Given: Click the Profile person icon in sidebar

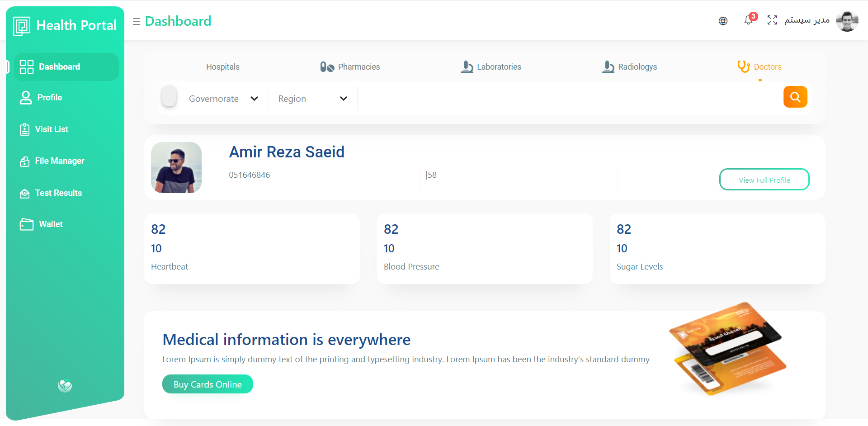Looking at the screenshot, I should [x=26, y=98].
